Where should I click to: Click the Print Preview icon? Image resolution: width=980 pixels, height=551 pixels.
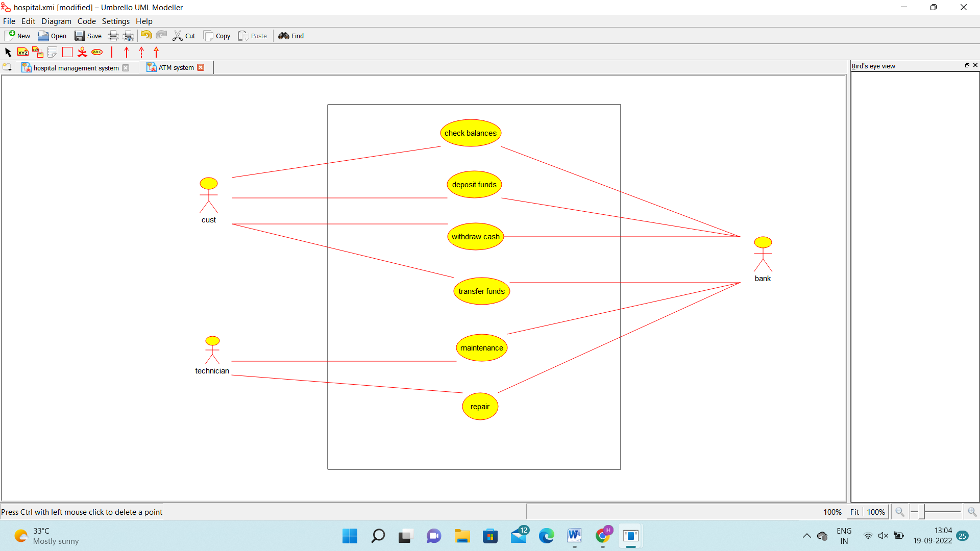coord(128,36)
